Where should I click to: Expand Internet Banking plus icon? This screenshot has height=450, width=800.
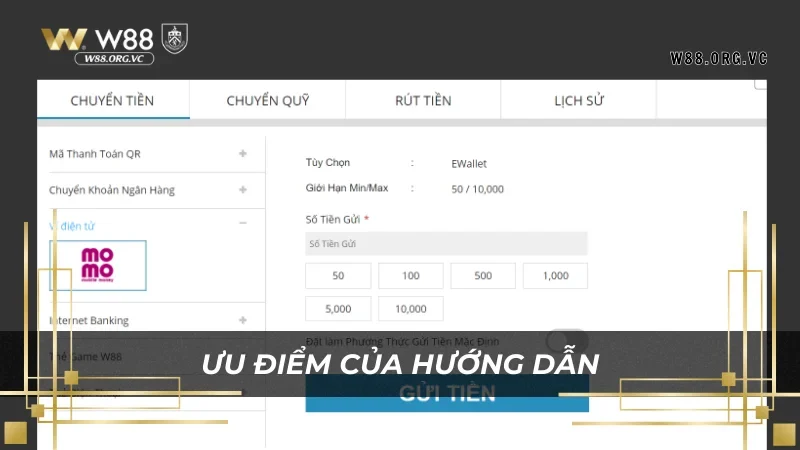pos(243,320)
